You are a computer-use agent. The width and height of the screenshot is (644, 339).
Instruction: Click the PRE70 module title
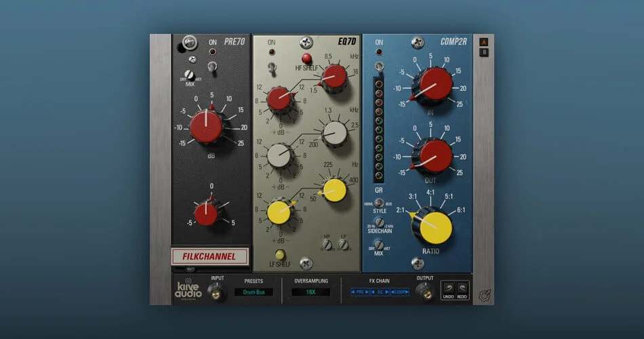pyautogui.click(x=235, y=42)
